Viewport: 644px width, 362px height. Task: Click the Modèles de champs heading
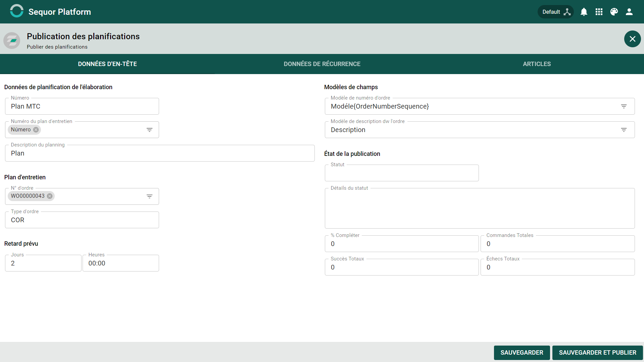click(x=351, y=87)
